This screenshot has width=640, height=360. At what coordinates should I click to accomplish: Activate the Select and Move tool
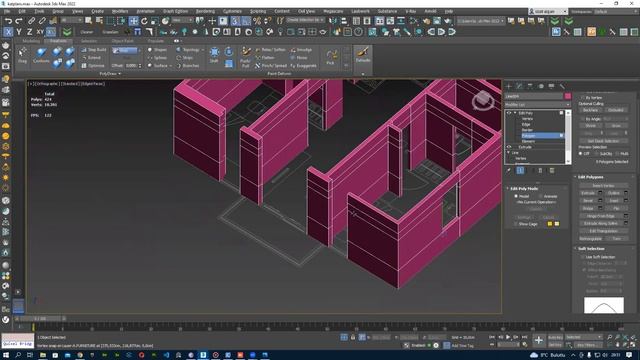(133, 21)
